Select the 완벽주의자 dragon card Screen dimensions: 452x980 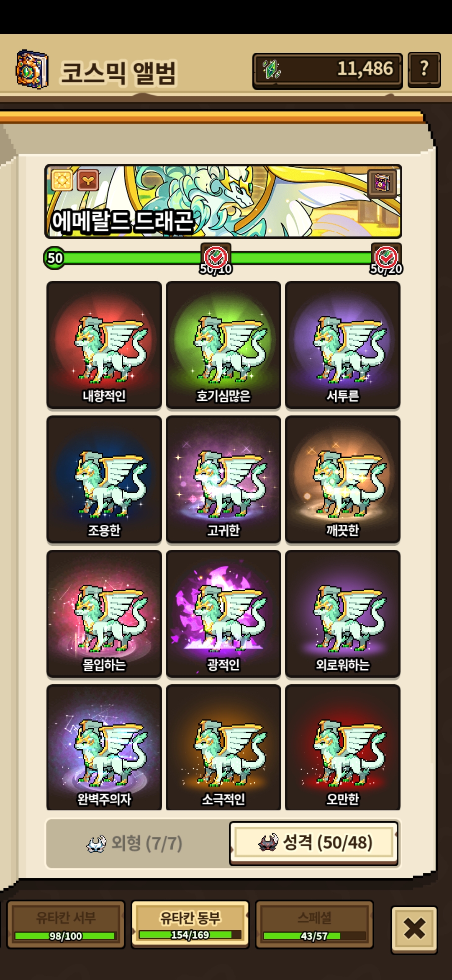point(104,748)
